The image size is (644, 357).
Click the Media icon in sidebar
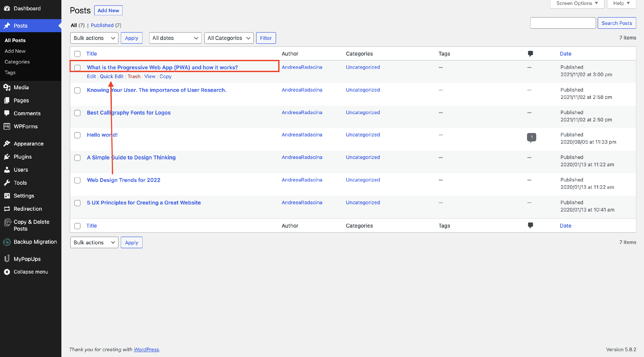coord(7,88)
